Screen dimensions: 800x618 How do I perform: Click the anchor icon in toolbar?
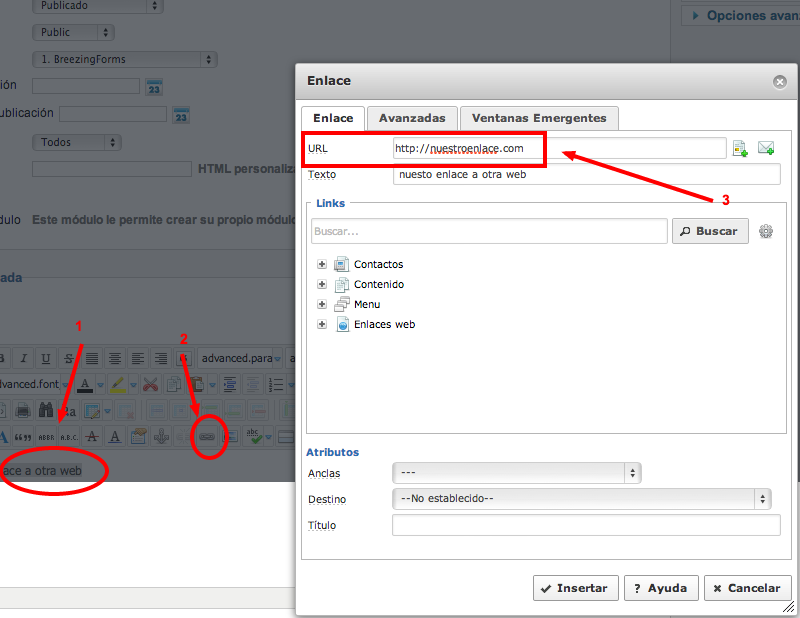[x=161, y=437]
